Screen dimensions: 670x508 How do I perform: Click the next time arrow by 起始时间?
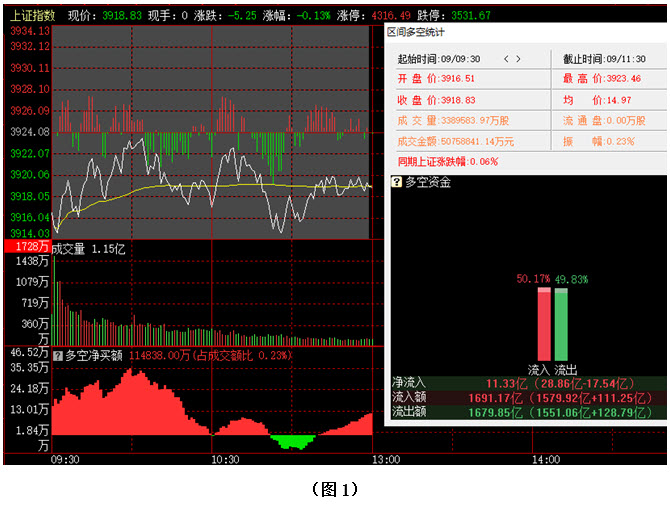coord(520,60)
